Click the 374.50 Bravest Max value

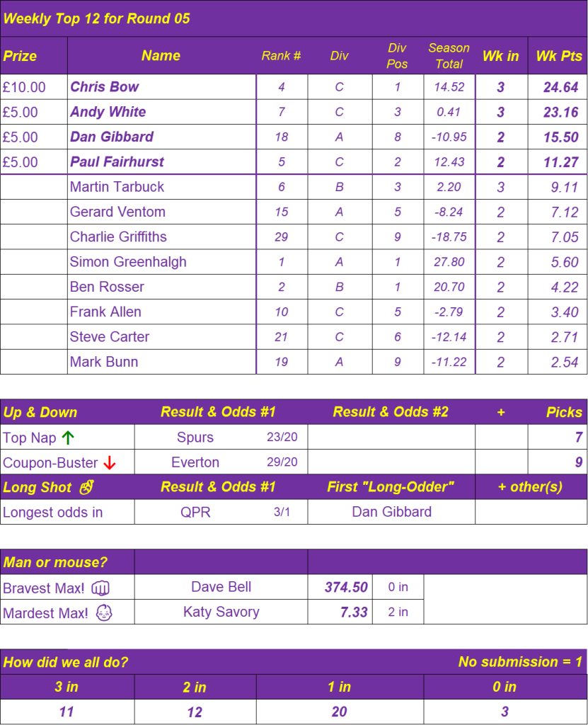tap(346, 587)
